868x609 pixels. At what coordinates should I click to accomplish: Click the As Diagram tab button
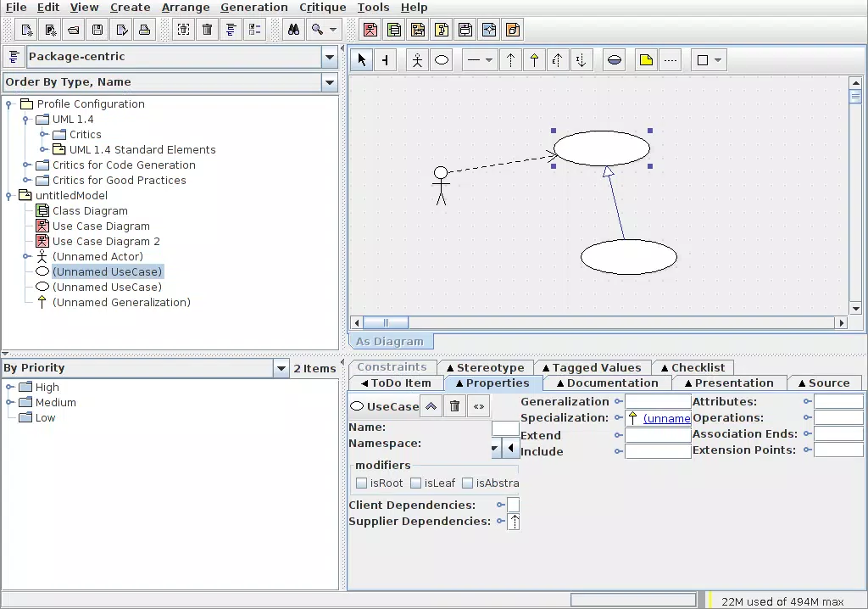pyautogui.click(x=390, y=341)
